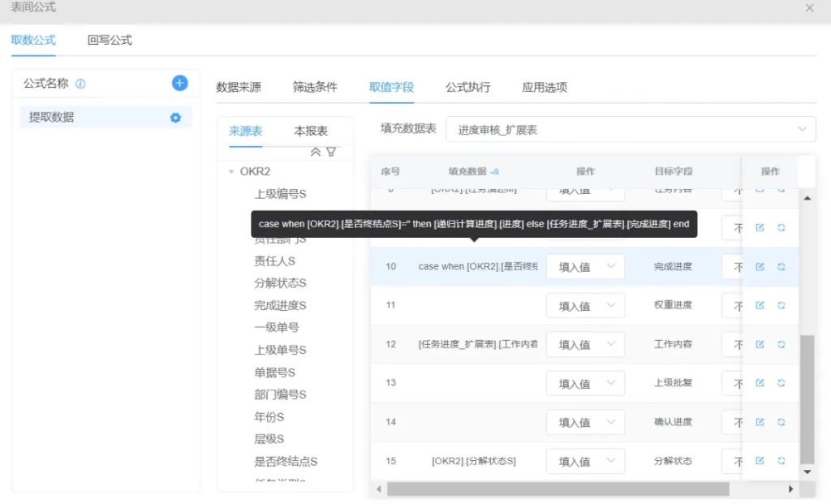Close the 表间公式 dialog

[809, 8]
